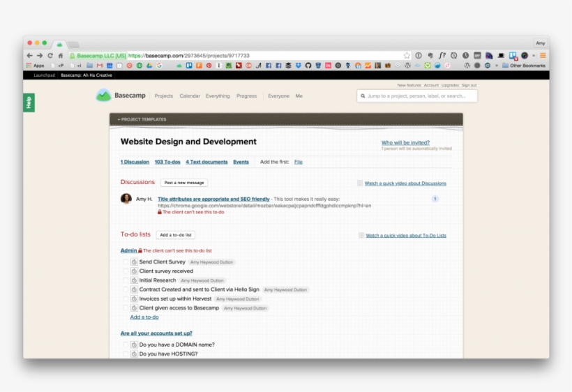Open the Pinterest bookmark
This screenshot has height=392, width=572.
[x=209, y=66]
